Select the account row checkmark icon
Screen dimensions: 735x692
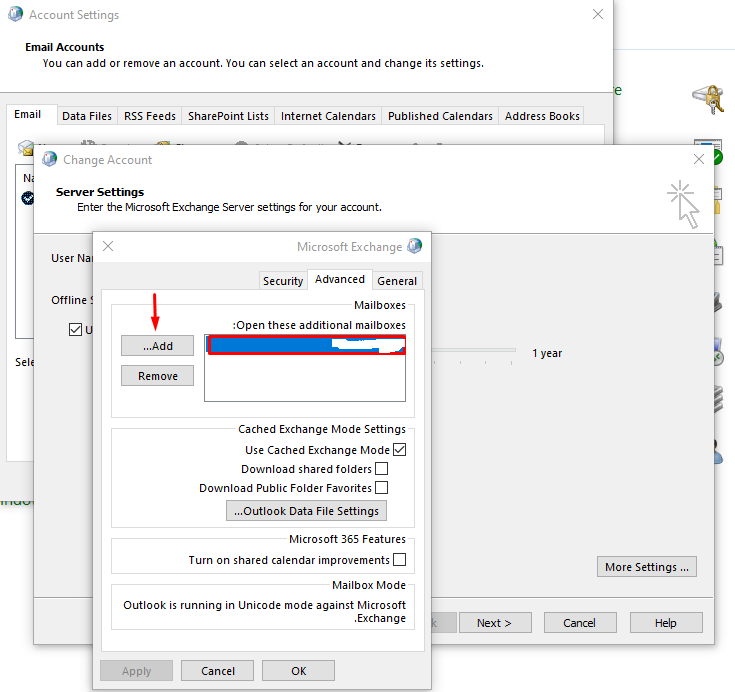(28, 198)
